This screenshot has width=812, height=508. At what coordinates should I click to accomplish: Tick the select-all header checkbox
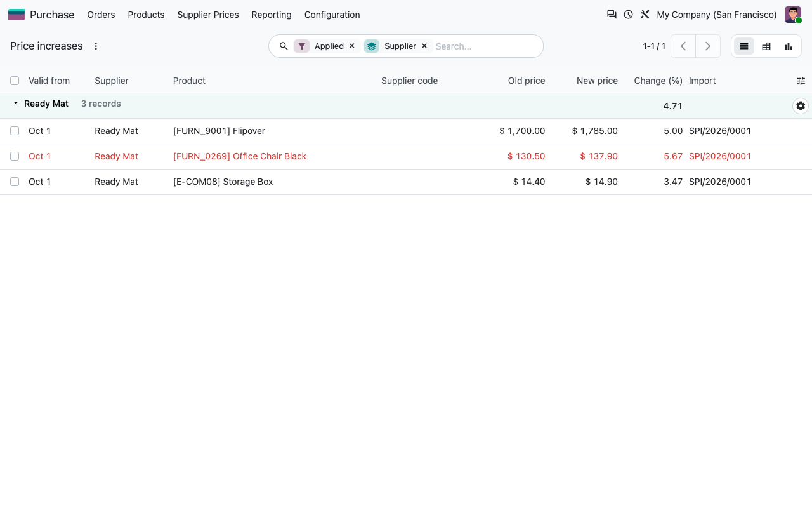click(x=15, y=81)
